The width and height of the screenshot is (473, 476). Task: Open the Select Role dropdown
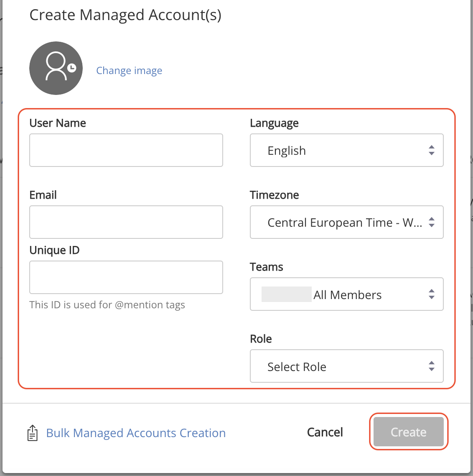[347, 366]
